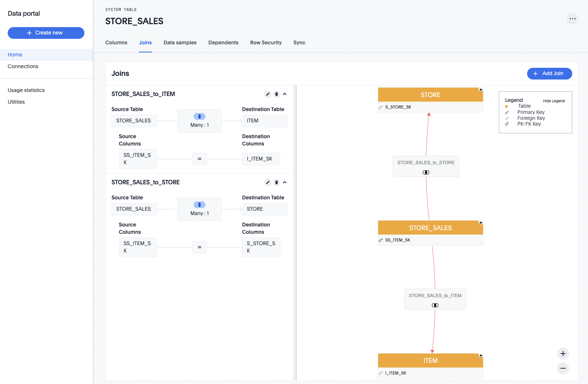The height and width of the screenshot is (384, 588).
Task: Click the Create new button
Action: [x=46, y=33]
